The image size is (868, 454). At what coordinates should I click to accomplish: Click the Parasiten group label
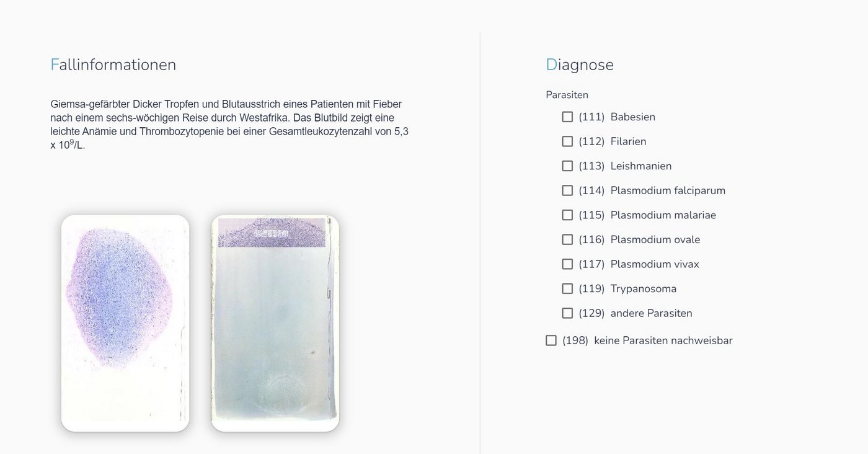(x=567, y=95)
